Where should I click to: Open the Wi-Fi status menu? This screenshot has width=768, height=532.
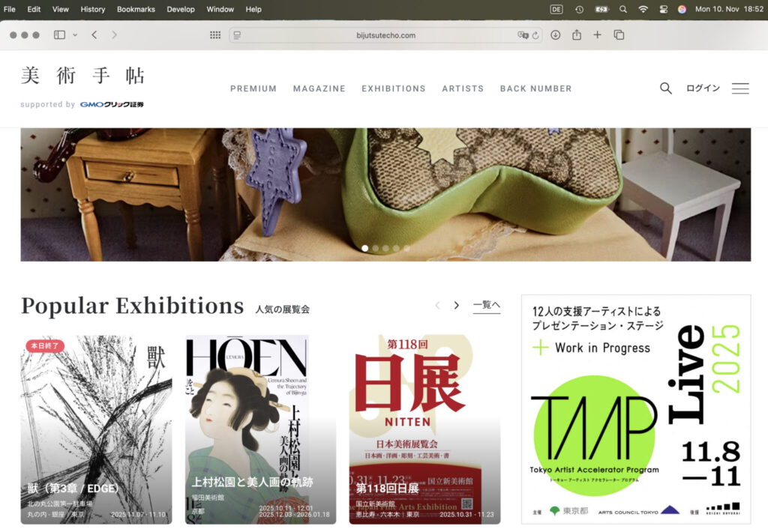pos(643,10)
